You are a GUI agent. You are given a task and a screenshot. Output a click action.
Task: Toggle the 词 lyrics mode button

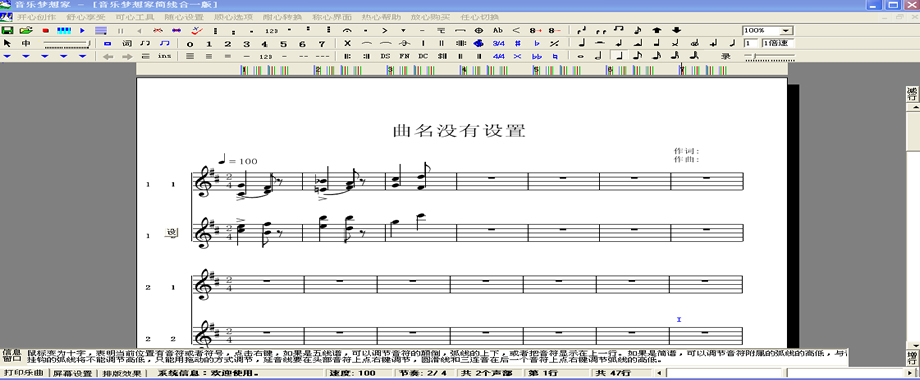click(x=127, y=43)
